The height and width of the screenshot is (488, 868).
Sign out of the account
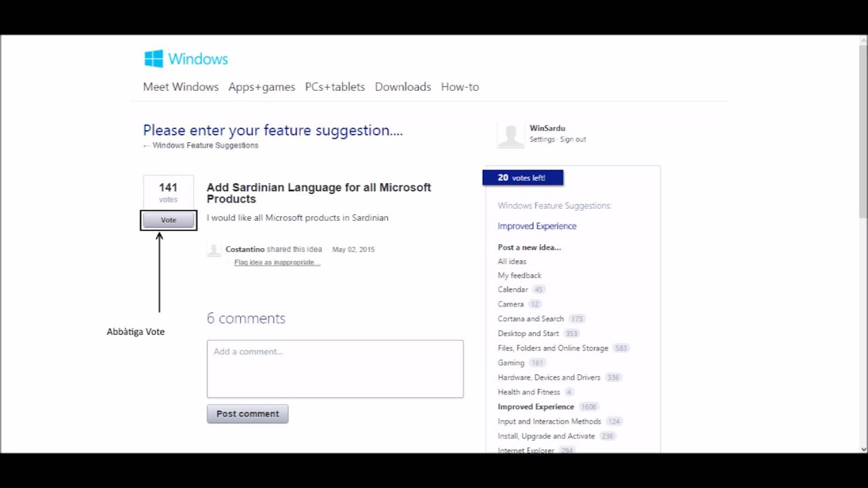click(x=573, y=140)
